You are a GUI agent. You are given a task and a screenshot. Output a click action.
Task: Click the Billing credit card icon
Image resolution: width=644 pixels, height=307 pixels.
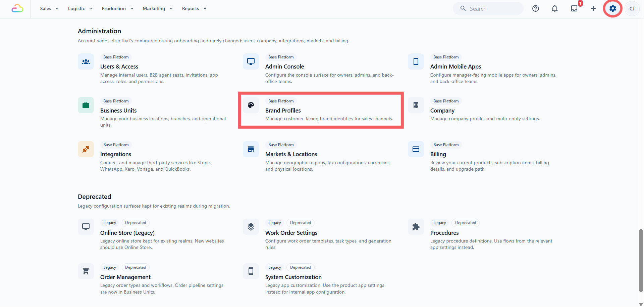(x=416, y=149)
